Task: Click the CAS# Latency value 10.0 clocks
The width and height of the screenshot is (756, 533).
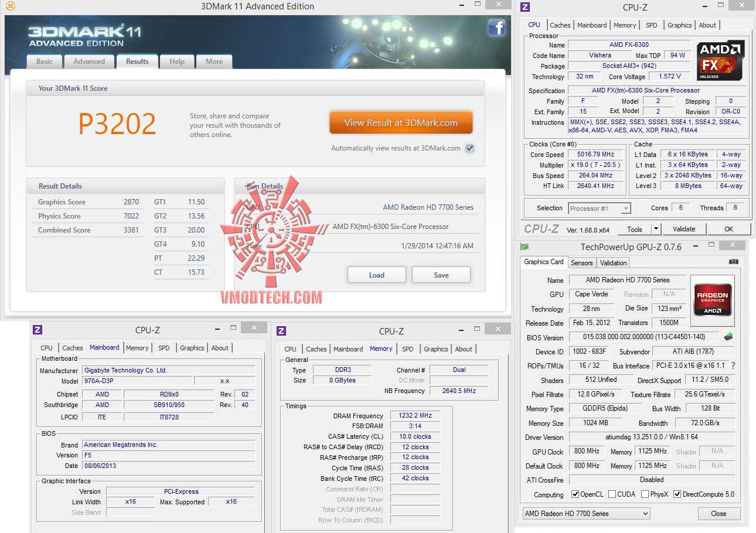Action: 415,436
